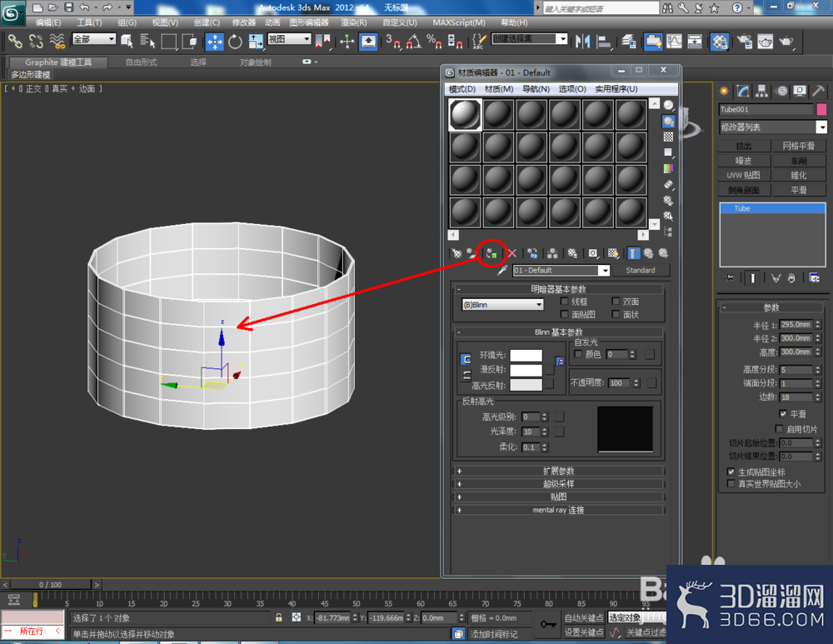Toggle 3D Snaps icon
Image resolution: width=833 pixels, height=644 pixels.
(392, 42)
